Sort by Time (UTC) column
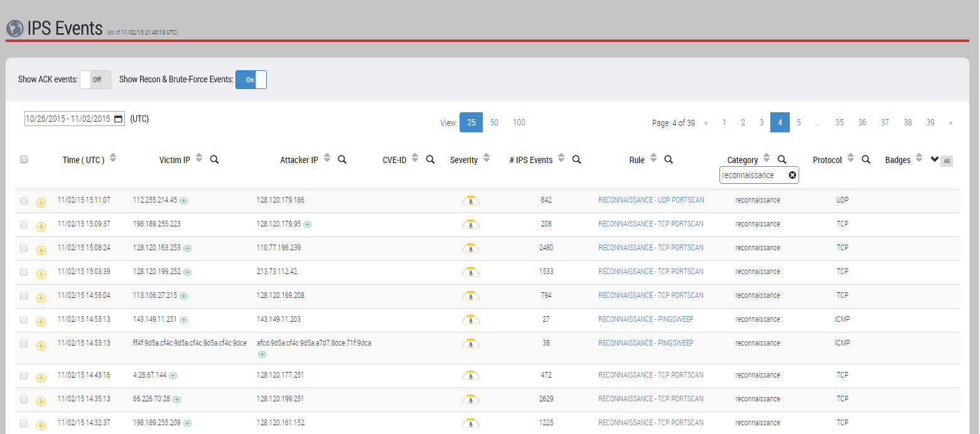980x434 pixels. pyautogui.click(x=113, y=159)
